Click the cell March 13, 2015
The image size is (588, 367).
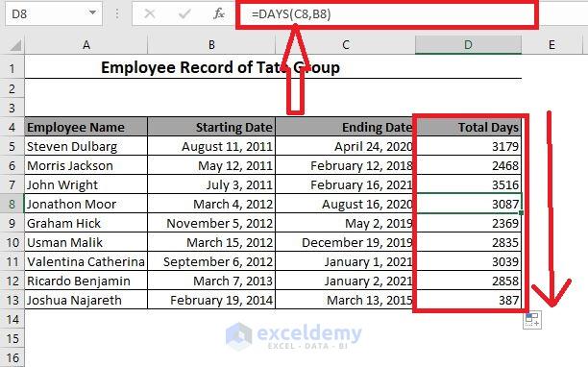point(345,301)
